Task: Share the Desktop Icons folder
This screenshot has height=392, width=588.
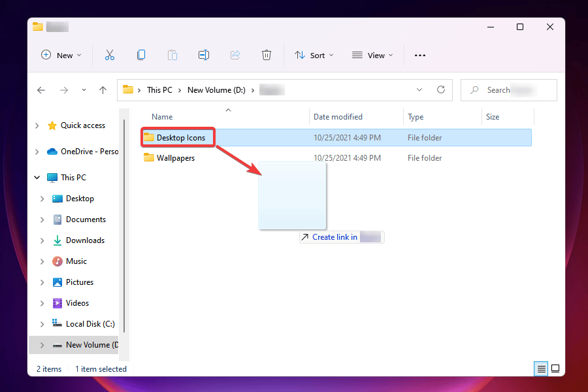Action: (x=235, y=55)
